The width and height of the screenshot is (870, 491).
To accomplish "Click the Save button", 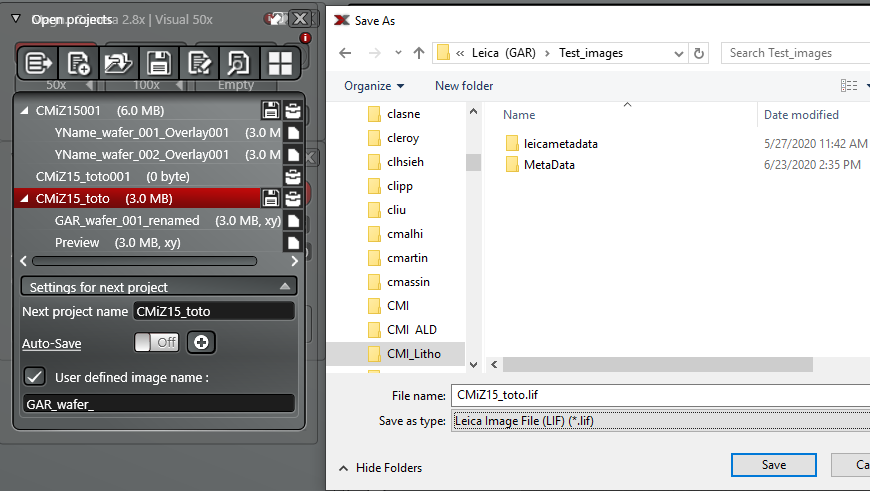I will point(773,465).
